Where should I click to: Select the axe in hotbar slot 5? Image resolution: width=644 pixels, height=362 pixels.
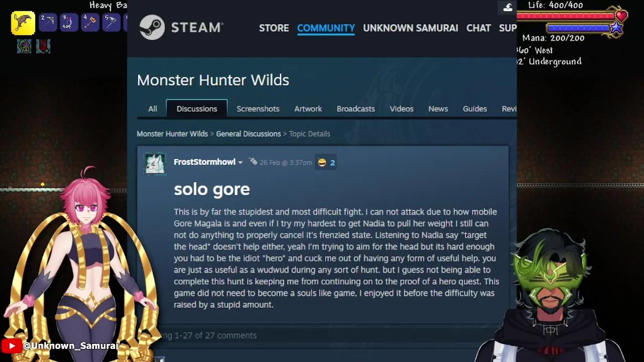pyautogui.click(x=111, y=23)
